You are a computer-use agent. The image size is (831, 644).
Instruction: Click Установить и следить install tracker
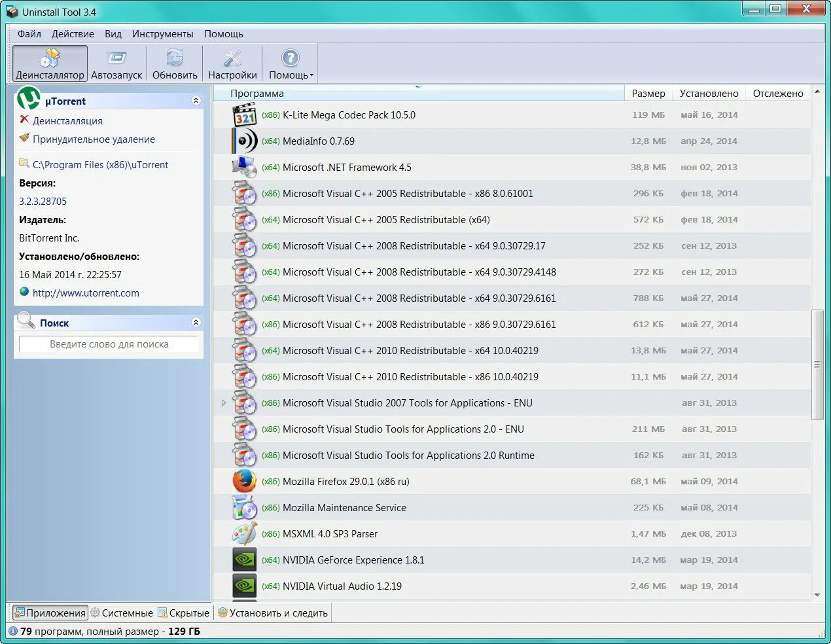tap(273, 613)
